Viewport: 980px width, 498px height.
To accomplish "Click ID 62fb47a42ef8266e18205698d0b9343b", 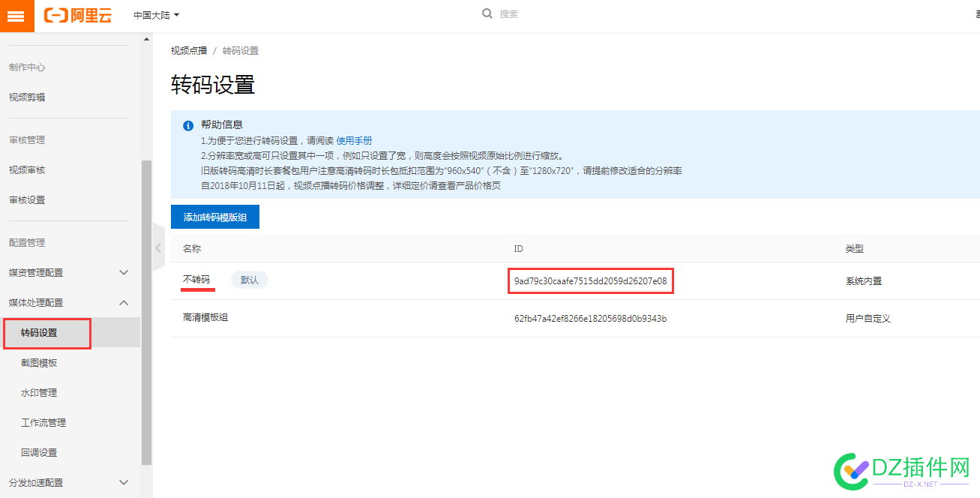I will coord(590,319).
